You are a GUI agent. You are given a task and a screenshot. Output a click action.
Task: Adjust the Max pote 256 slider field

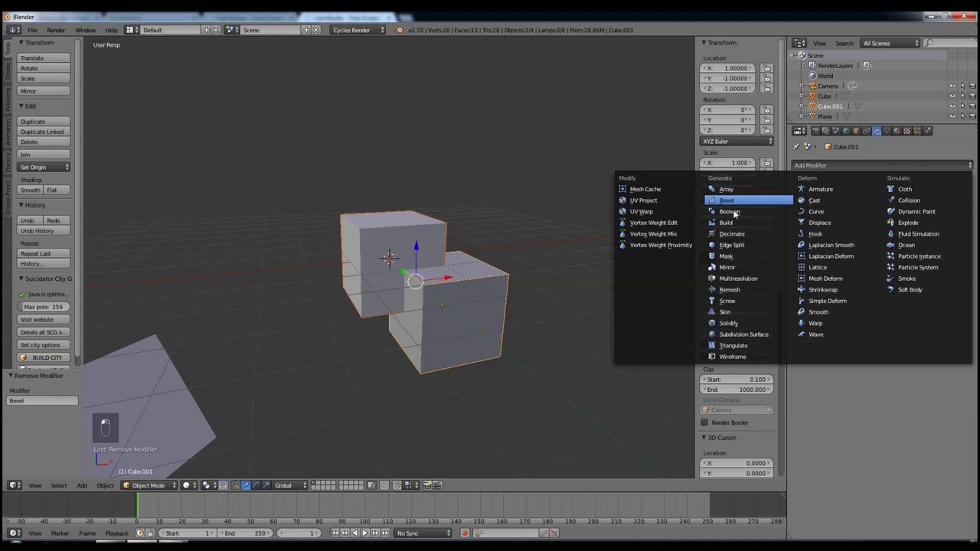click(x=44, y=307)
